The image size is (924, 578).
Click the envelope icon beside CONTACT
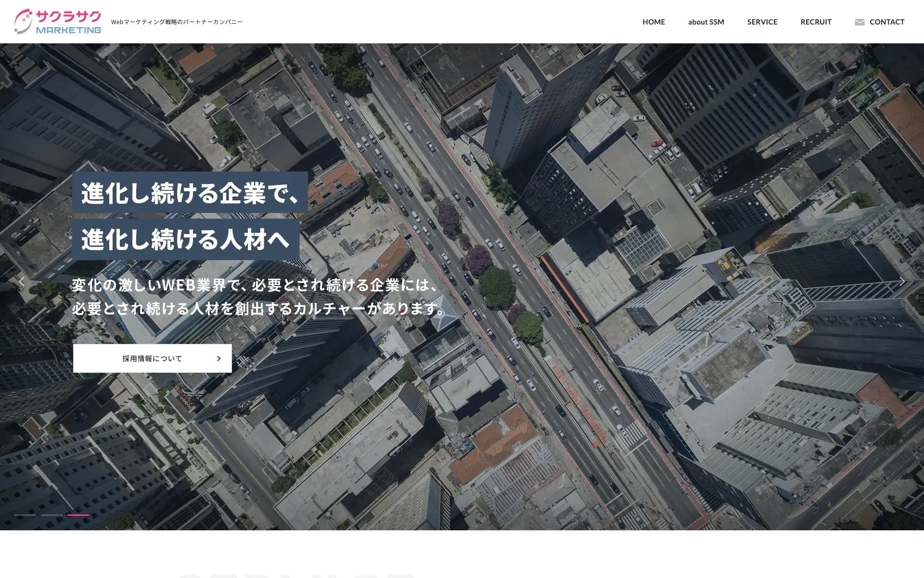860,22
